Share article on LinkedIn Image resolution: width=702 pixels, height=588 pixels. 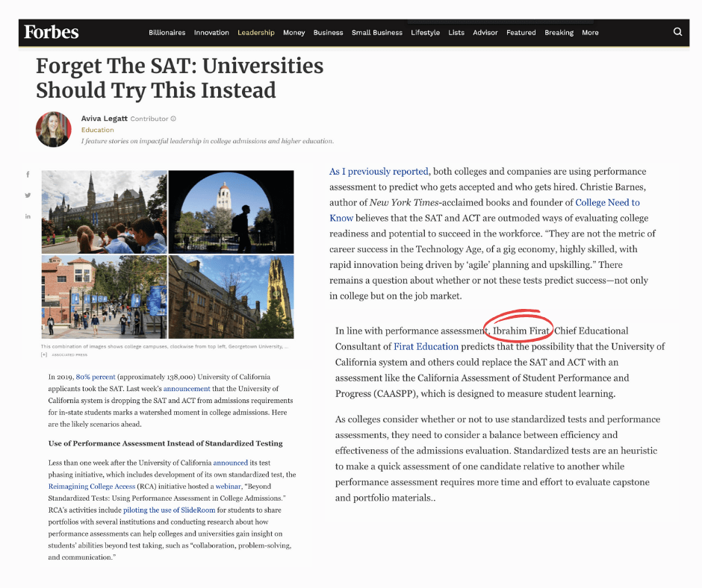coord(28,216)
